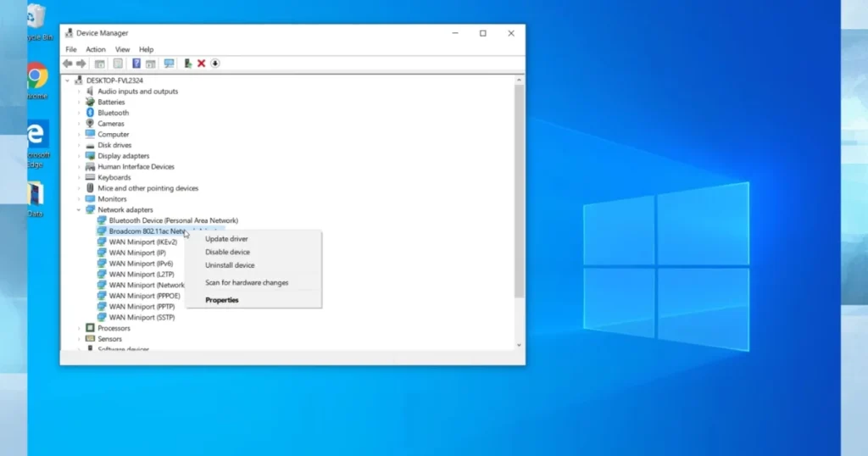
Task: Click the red X Uninstall device icon
Action: 202,64
